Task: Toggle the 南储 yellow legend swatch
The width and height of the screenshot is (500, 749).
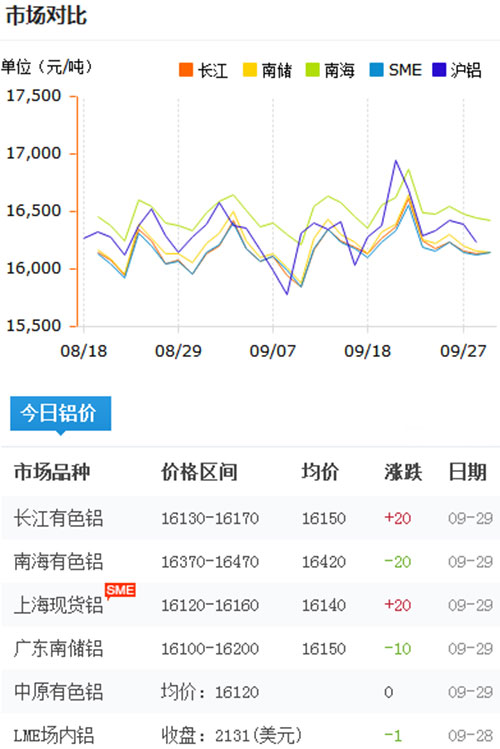Action: pos(250,70)
